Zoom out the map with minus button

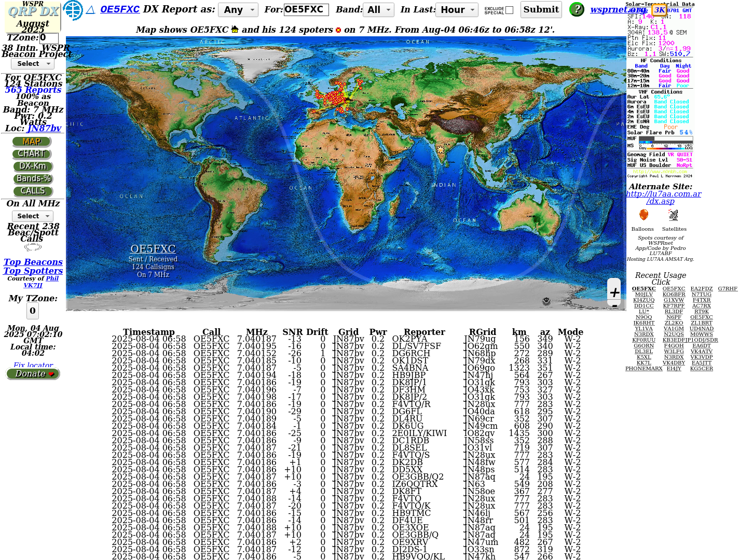pos(614,306)
